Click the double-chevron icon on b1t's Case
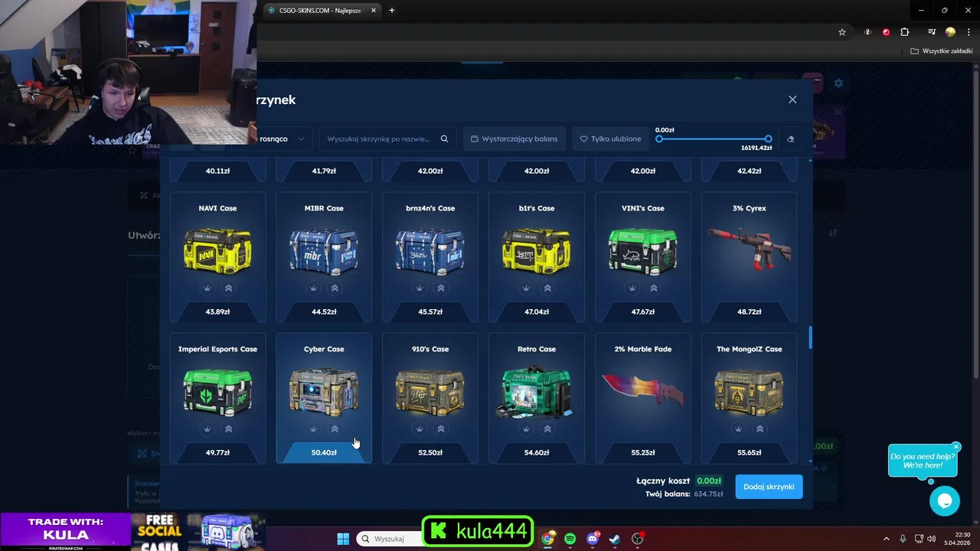Screen dimensions: 980x551 pos(547,289)
